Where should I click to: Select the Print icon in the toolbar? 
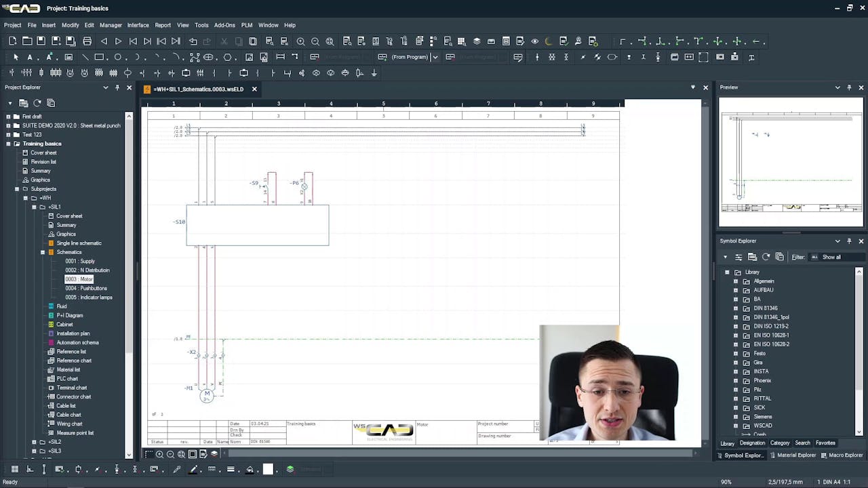(x=88, y=41)
